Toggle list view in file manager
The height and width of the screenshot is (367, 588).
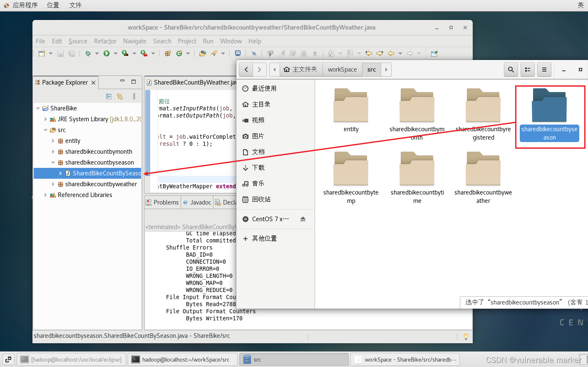click(x=528, y=70)
